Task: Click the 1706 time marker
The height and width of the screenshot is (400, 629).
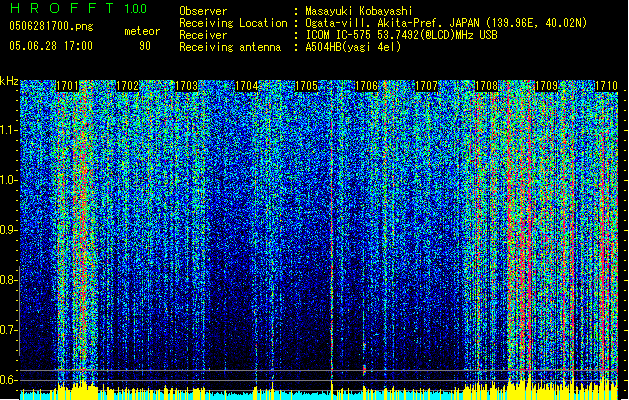Action: [x=367, y=86]
